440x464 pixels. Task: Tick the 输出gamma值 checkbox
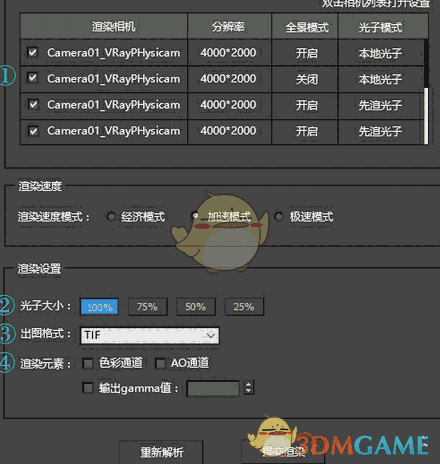coord(88,388)
